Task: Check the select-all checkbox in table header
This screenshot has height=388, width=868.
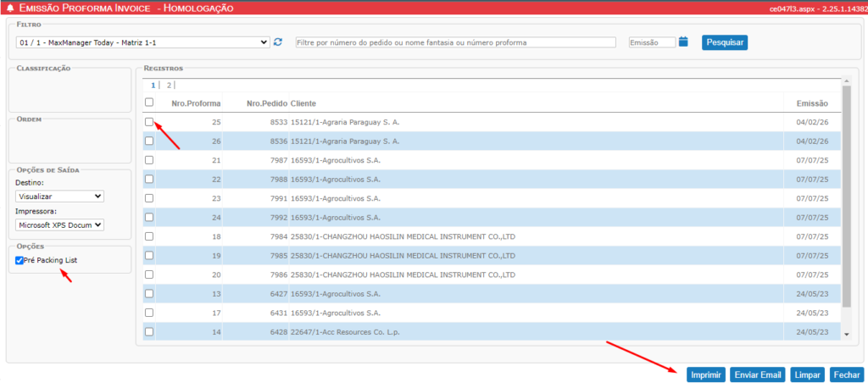Action: point(149,103)
